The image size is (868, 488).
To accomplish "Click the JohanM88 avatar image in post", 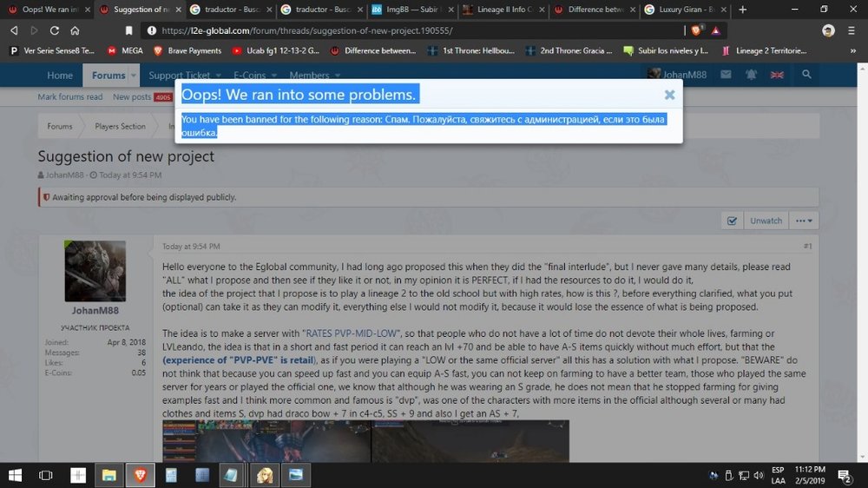I will click(95, 271).
